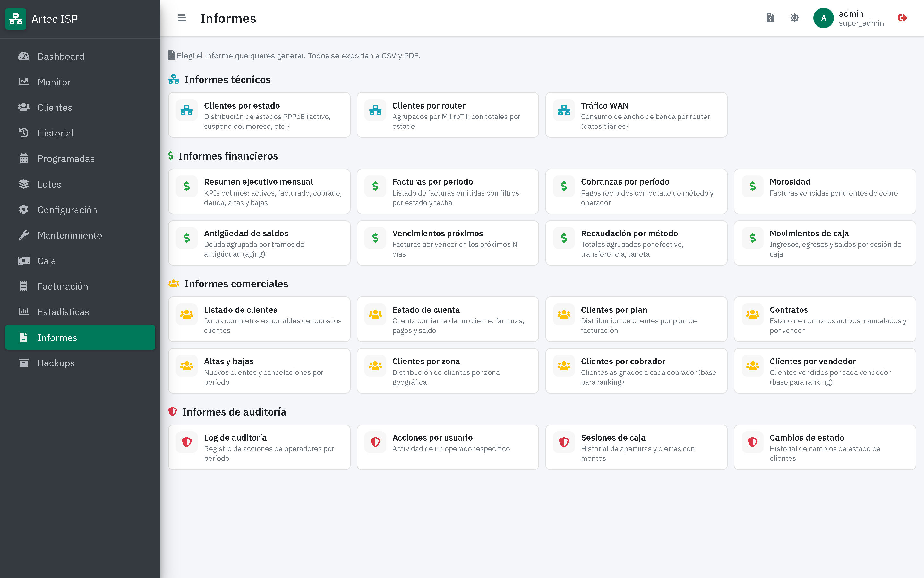Viewport: 924px width, 578px height.
Task: Open the Clientes por plan report
Action: click(637, 319)
